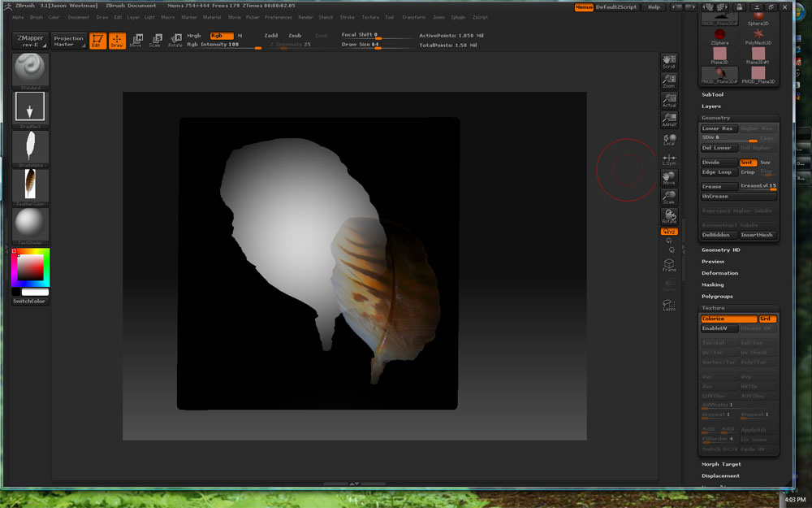Toggle the Colorize texture option

728,319
